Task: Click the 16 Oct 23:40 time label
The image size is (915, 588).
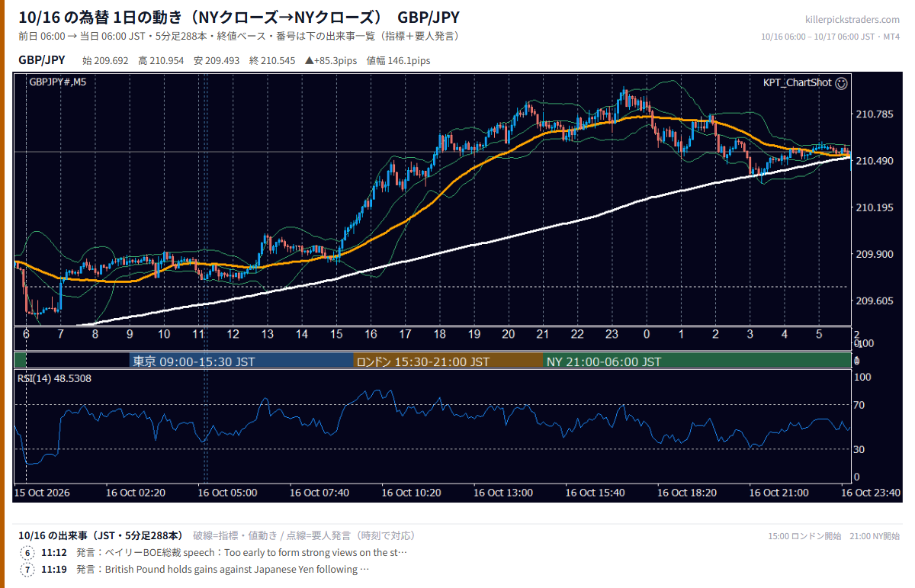Action: point(871,493)
